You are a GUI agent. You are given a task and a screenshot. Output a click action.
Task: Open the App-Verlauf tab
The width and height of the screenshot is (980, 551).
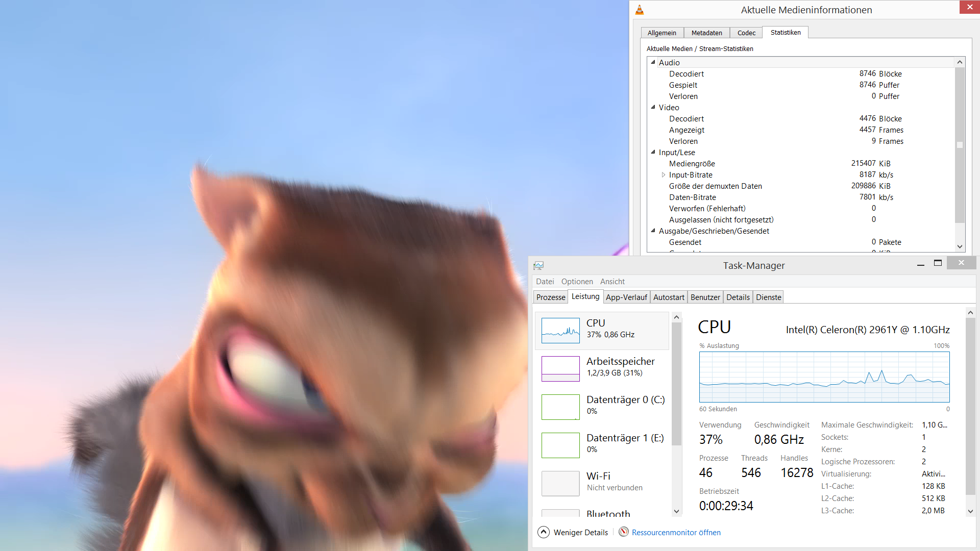[x=626, y=297]
